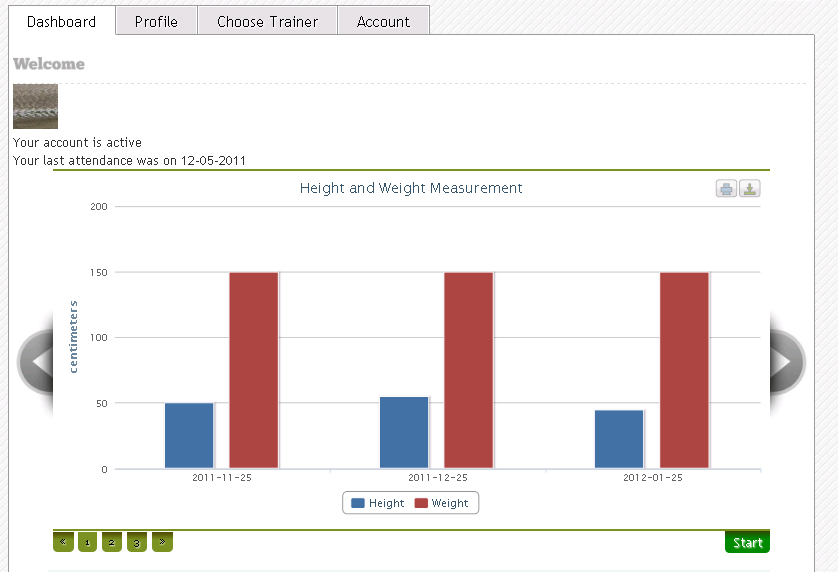The image size is (838, 572).
Task: Advance to next slide with right arrow
Action: 786,361
